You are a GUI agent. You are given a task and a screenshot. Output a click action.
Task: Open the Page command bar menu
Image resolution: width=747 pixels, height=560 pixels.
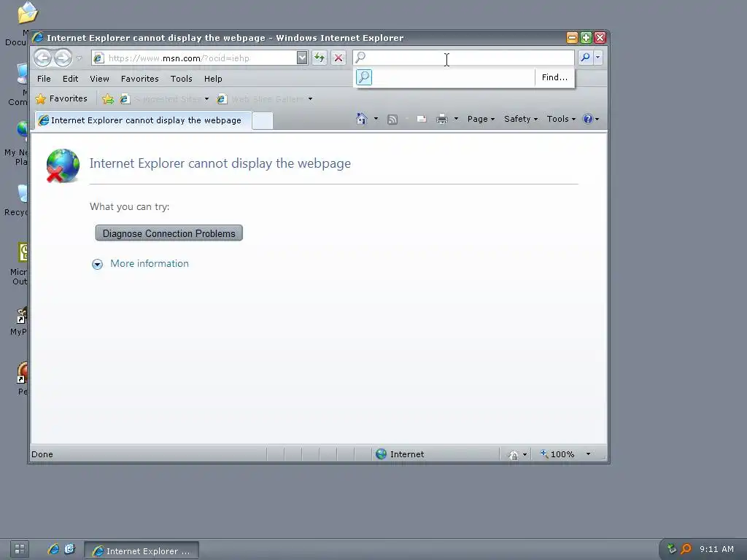(x=481, y=119)
